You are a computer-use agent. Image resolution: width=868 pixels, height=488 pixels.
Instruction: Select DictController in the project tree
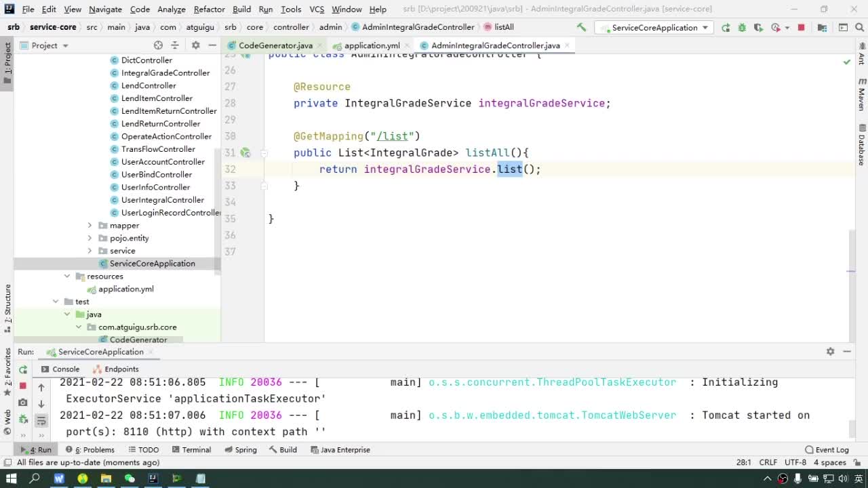(x=146, y=60)
